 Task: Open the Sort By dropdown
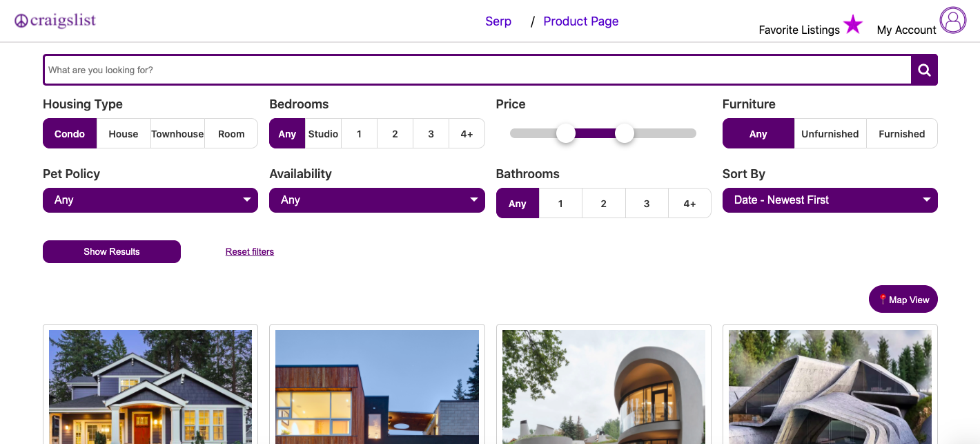[830, 200]
